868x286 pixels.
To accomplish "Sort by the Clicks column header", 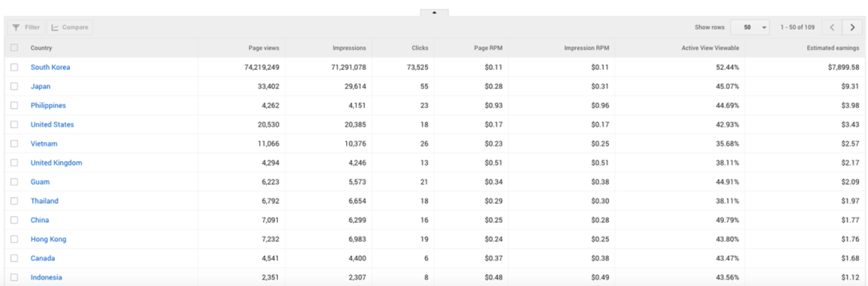I will coord(419,48).
